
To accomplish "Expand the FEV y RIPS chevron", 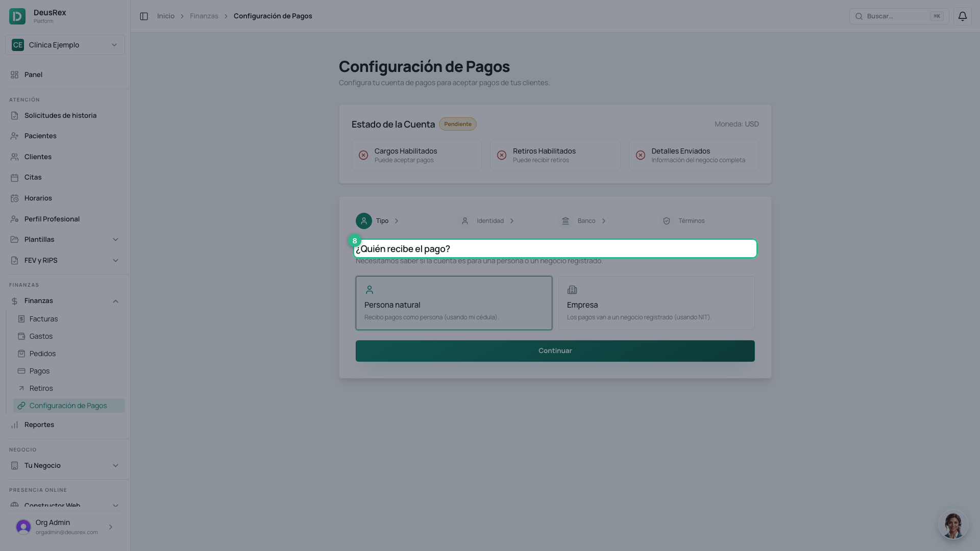I will [115, 261].
